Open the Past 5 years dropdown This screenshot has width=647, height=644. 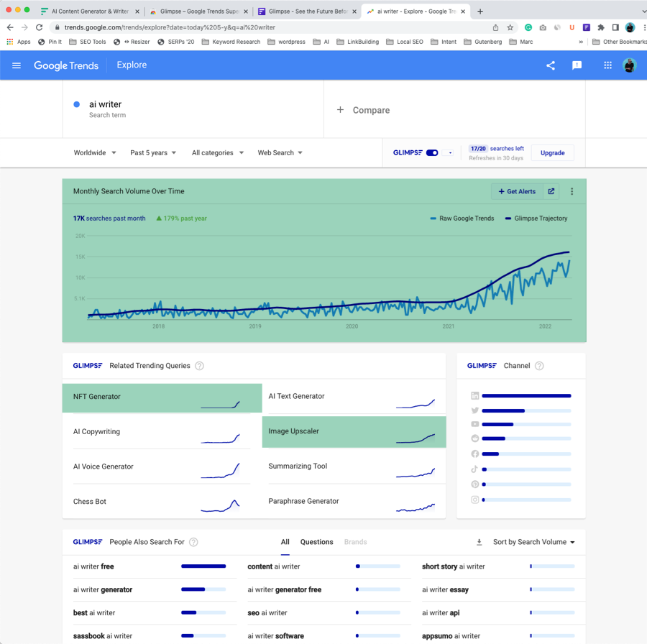coord(153,152)
